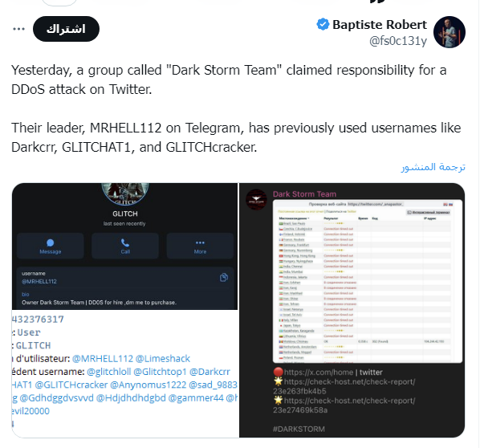
Task: Click the copy username icon
Action: 224,278
